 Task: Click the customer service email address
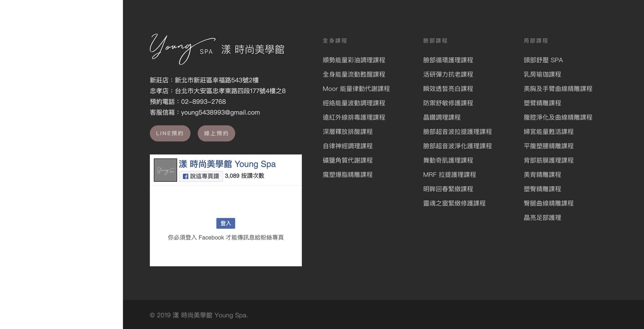[x=220, y=113]
